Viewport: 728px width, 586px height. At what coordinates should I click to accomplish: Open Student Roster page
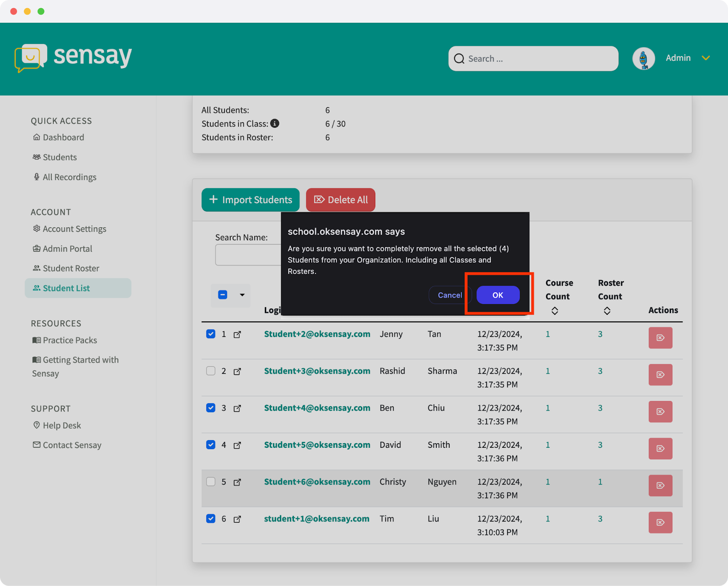(x=66, y=268)
